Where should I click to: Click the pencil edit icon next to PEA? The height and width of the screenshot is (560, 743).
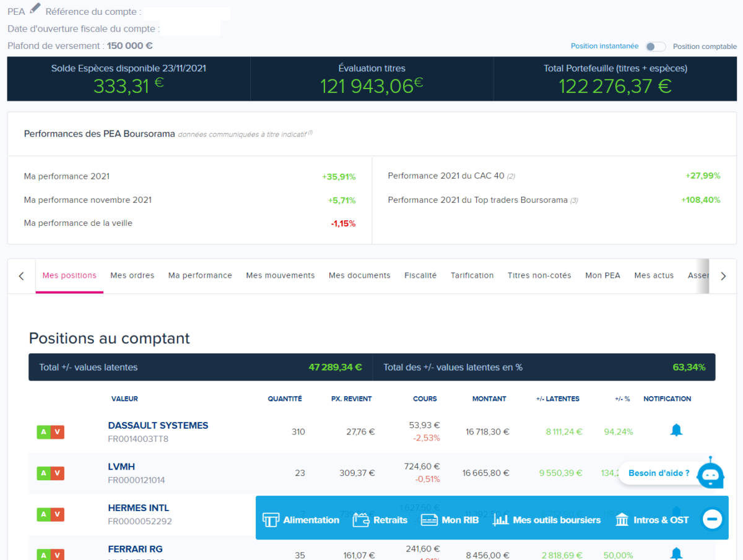click(x=35, y=9)
